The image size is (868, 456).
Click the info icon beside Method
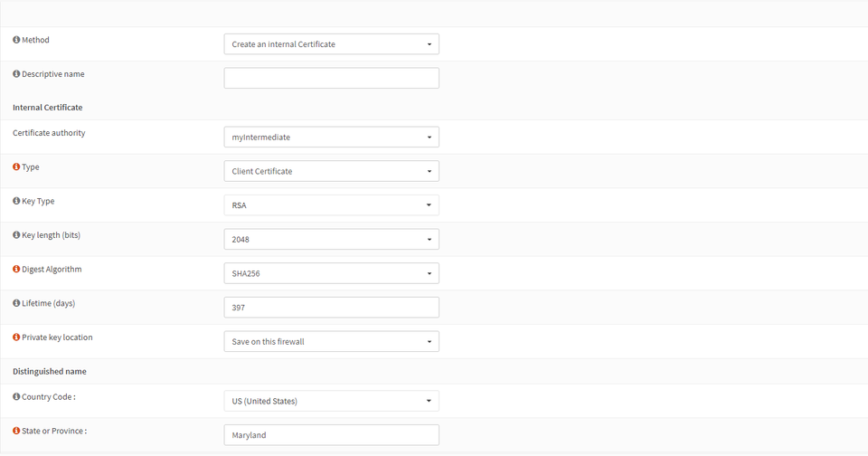click(x=16, y=40)
